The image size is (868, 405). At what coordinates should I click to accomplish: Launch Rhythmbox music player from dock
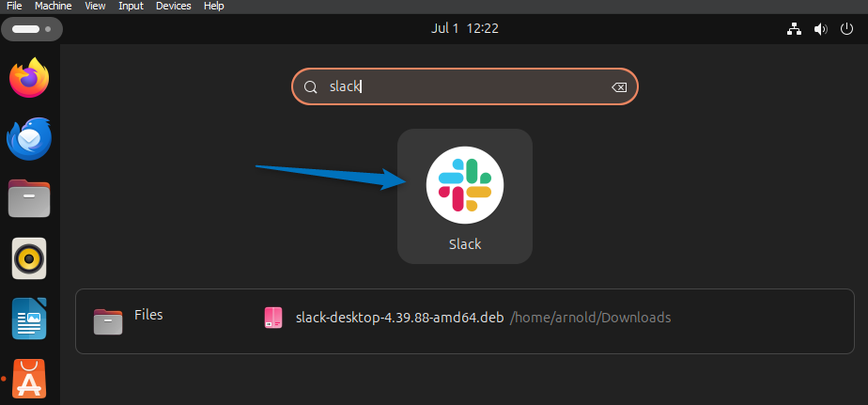(29, 257)
